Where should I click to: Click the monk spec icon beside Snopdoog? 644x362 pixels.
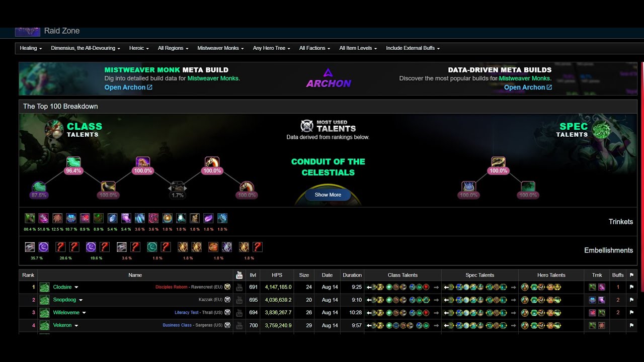click(44, 300)
